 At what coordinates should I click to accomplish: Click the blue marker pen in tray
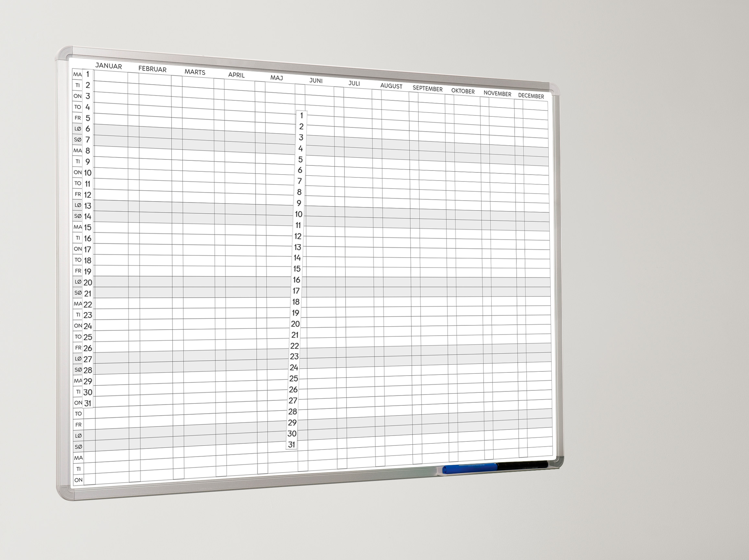[x=469, y=469]
